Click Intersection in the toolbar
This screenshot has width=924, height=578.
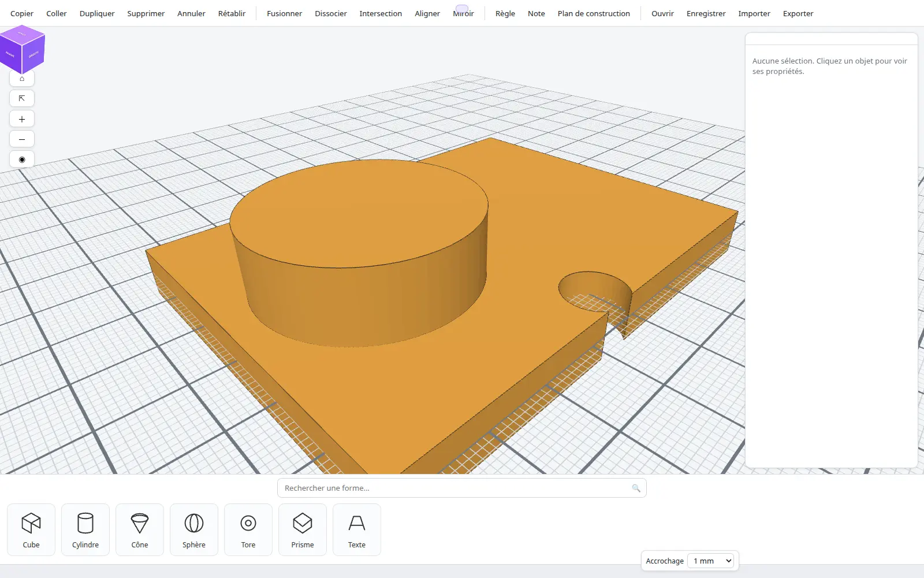coord(381,13)
